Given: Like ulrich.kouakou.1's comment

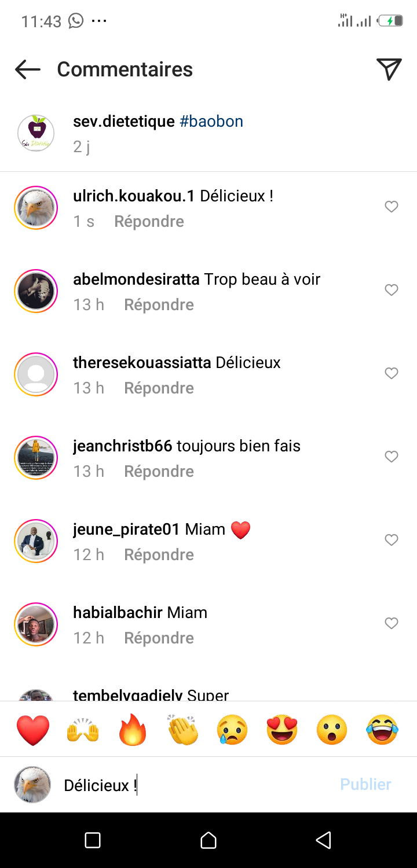Looking at the screenshot, I should (x=392, y=207).
